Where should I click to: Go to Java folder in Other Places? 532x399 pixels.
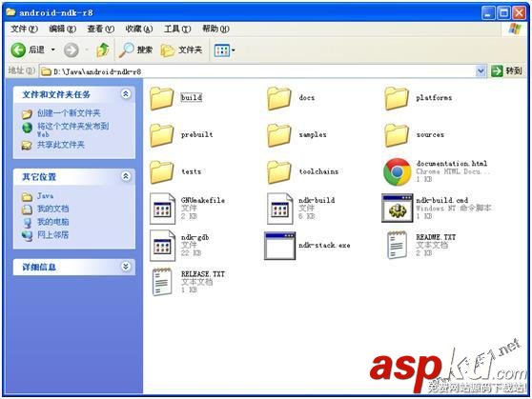click(45, 196)
